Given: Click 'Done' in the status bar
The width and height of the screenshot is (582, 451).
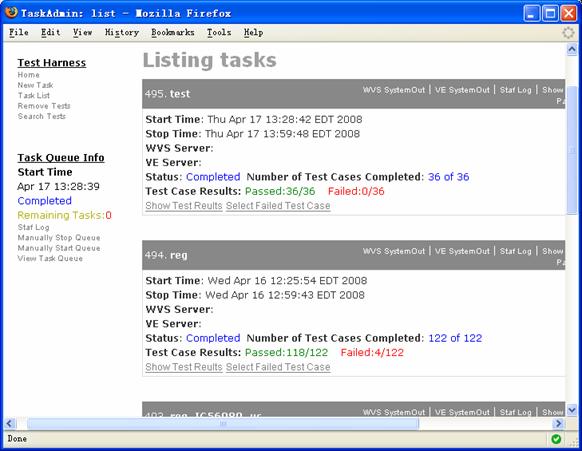Looking at the screenshot, I should 17,439.
